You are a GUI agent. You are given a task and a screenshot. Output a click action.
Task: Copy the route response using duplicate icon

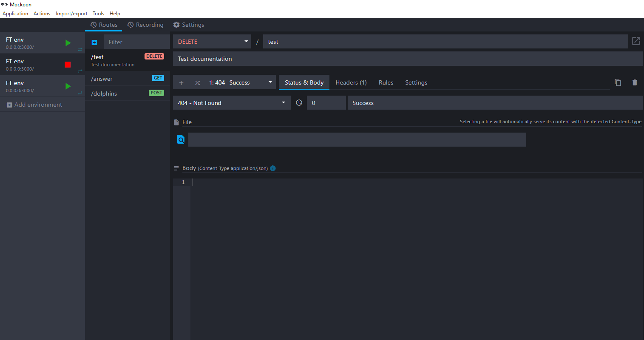pyautogui.click(x=618, y=82)
